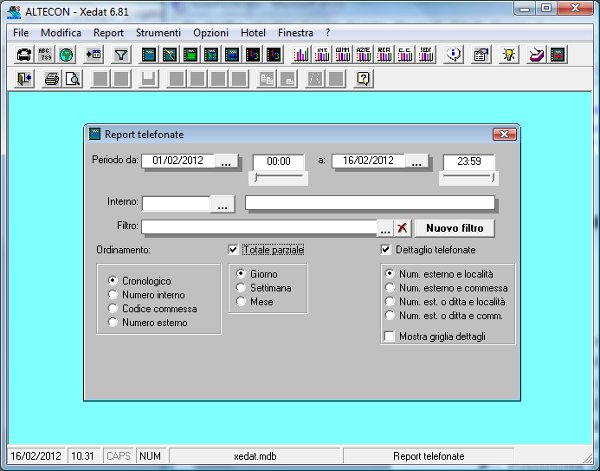Open the REA bar chart icon
The width and height of the screenshot is (600, 471).
(x=384, y=55)
